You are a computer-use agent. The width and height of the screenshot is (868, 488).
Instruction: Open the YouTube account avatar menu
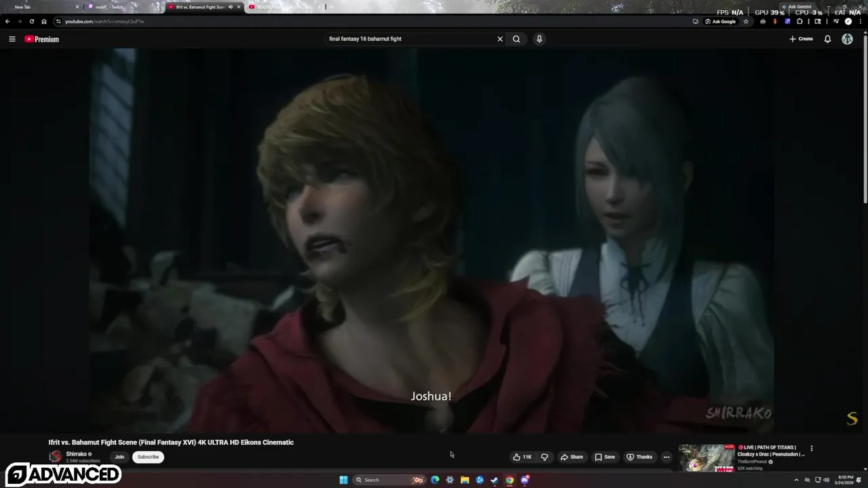tap(847, 39)
